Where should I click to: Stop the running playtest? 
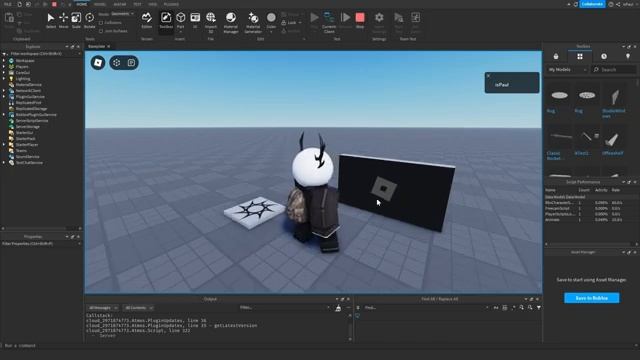pyautogui.click(x=360, y=20)
